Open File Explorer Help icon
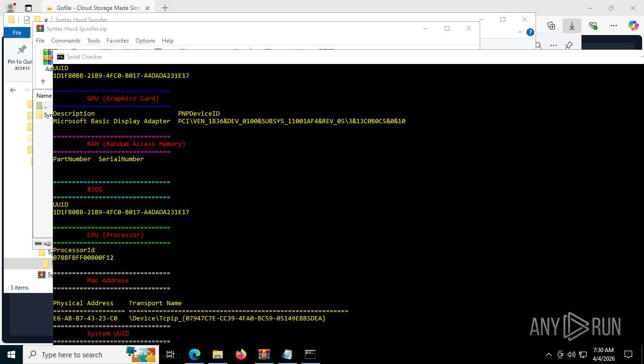 530,33
